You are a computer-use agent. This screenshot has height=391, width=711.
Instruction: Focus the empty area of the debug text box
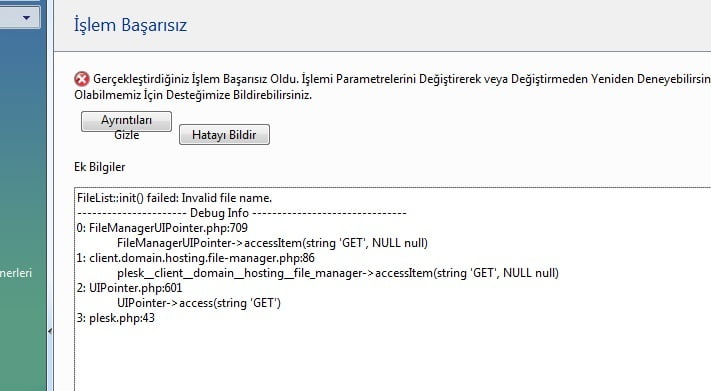click(393, 356)
